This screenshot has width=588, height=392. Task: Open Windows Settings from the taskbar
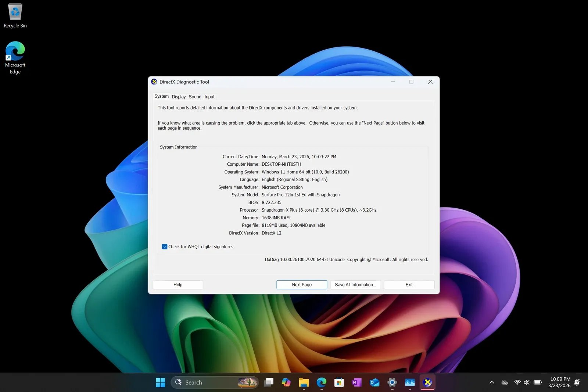[x=392, y=382]
